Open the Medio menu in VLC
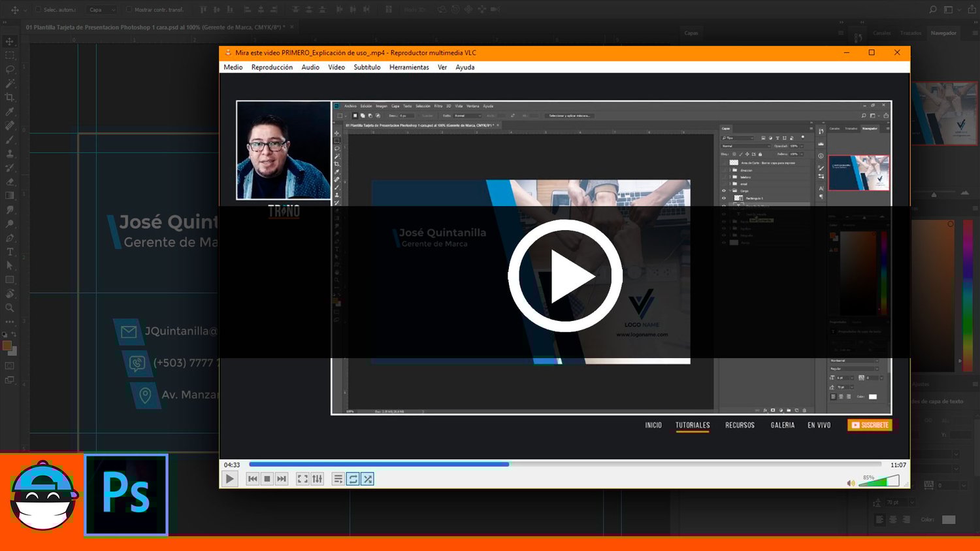Image resolution: width=980 pixels, height=551 pixels. click(233, 67)
